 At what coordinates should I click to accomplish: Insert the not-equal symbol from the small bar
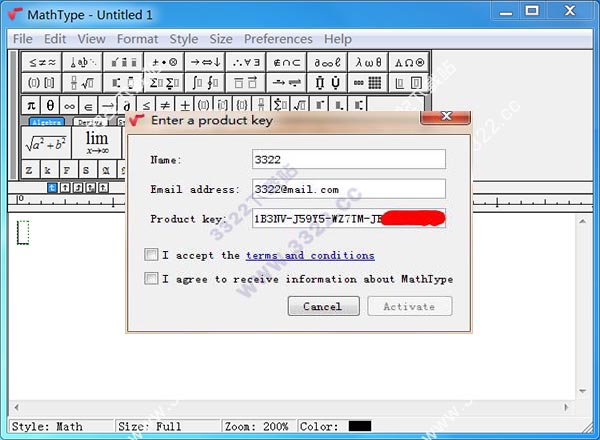165,105
